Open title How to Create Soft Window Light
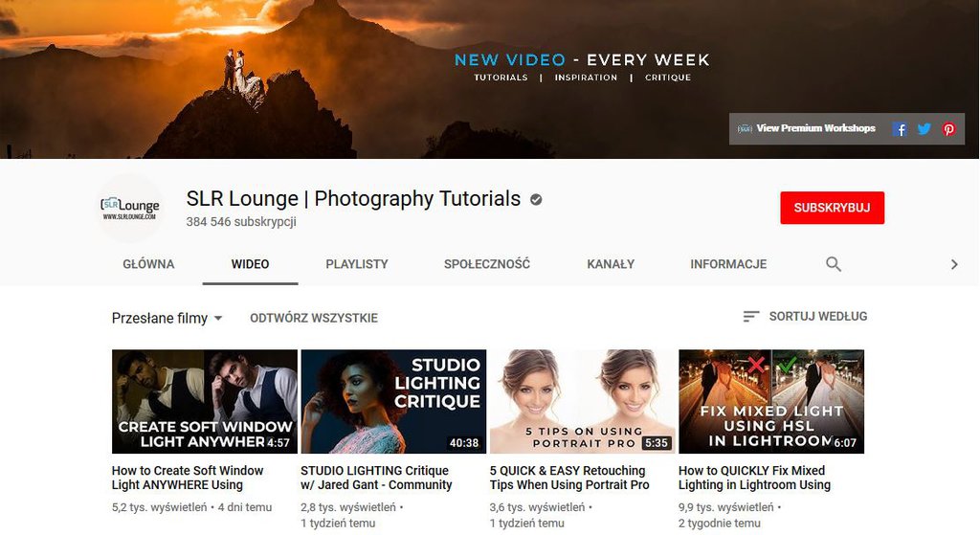The width and height of the screenshot is (980, 535). click(188, 478)
